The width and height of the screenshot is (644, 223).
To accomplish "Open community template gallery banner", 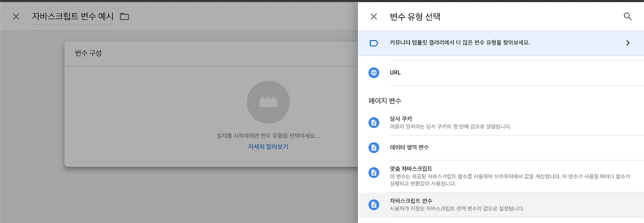I will tap(501, 43).
